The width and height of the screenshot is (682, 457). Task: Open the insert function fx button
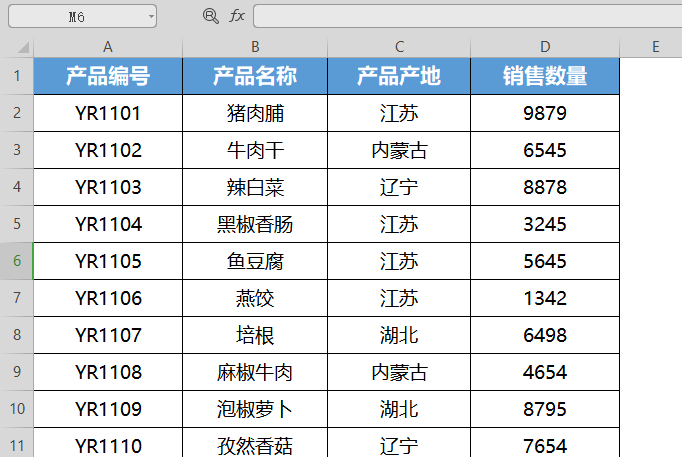237,16
